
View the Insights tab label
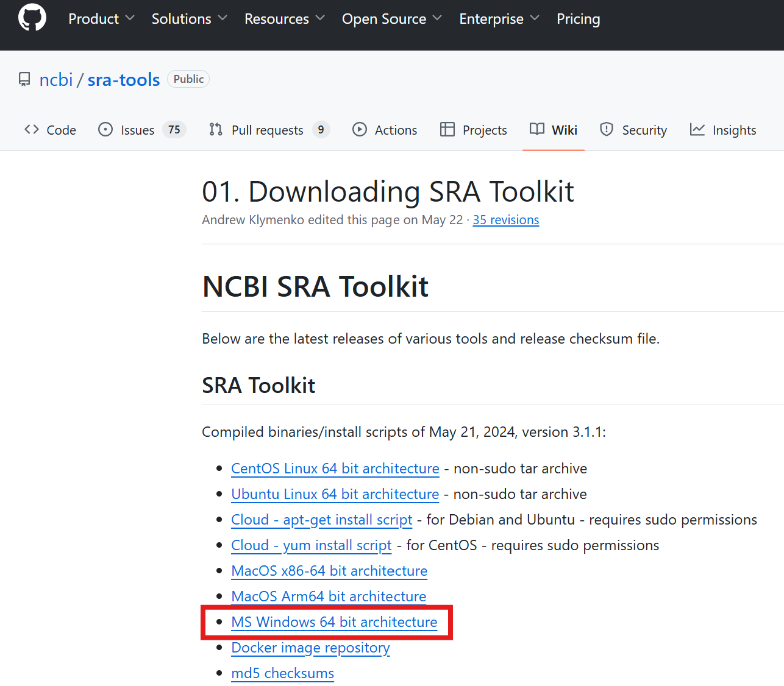click(x=734, y=130)
